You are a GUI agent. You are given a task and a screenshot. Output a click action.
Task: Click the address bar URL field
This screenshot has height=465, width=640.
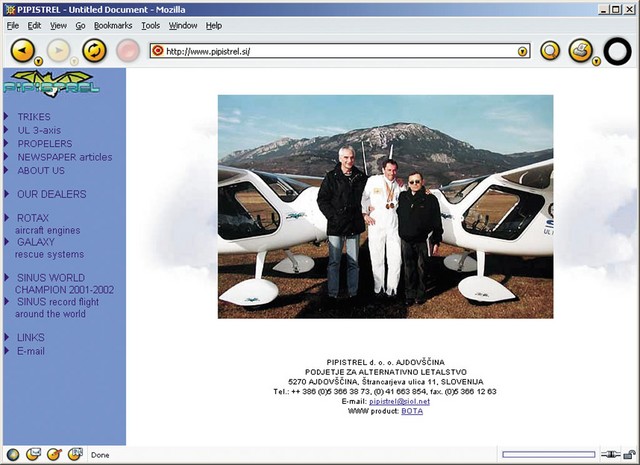pos(340,51)
